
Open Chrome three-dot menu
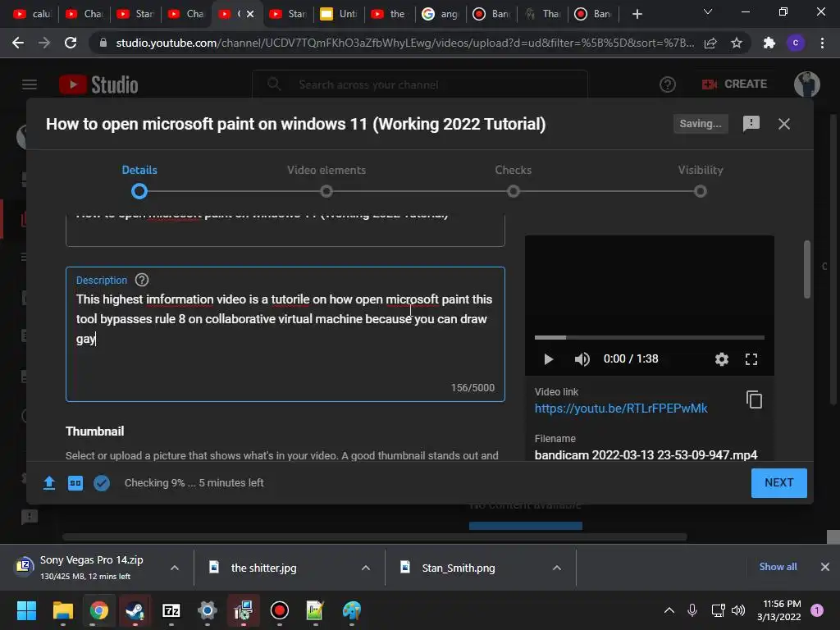pyautogui.click(x=822, y=43)
